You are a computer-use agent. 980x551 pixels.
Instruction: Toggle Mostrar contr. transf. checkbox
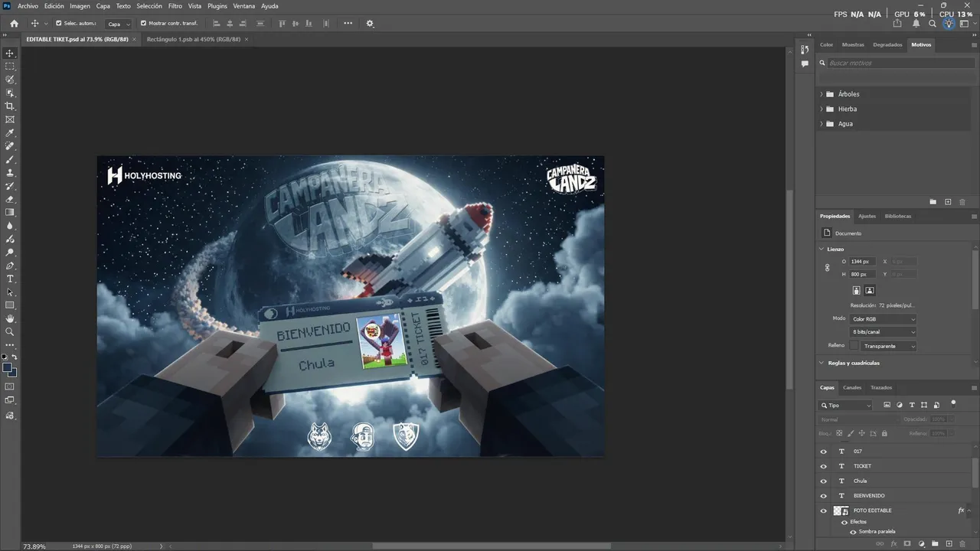coord(143,24)
